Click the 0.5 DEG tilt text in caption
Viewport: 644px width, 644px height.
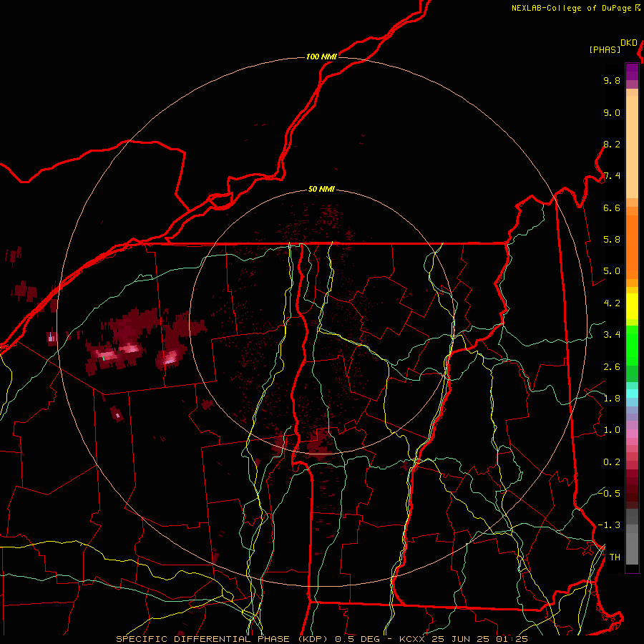click(x=357, y=639)
